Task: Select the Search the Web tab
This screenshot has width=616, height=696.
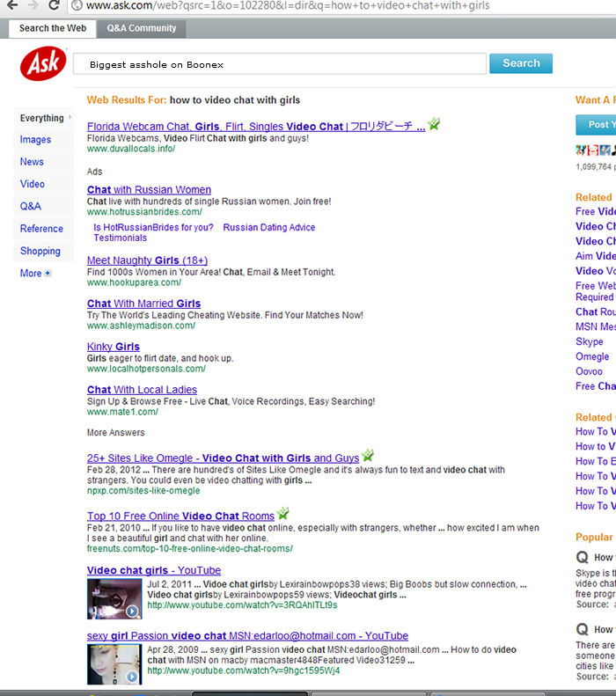Action: tap(53, 28)
